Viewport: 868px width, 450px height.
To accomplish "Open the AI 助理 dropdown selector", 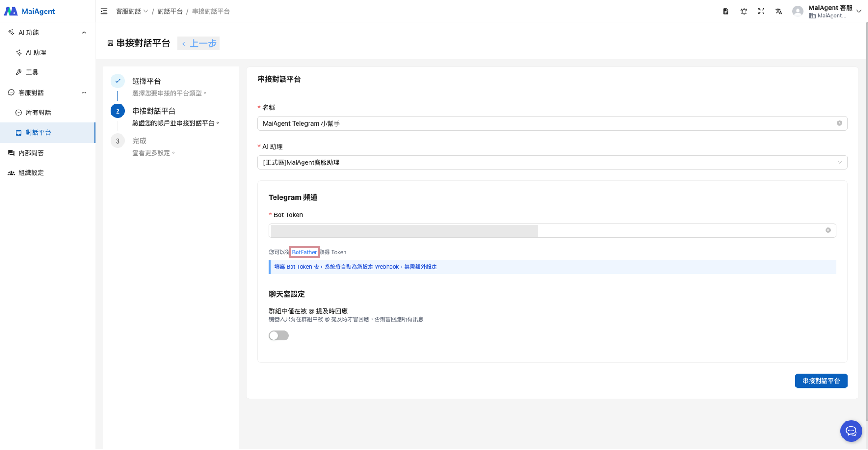I will [x=552, y=162].
